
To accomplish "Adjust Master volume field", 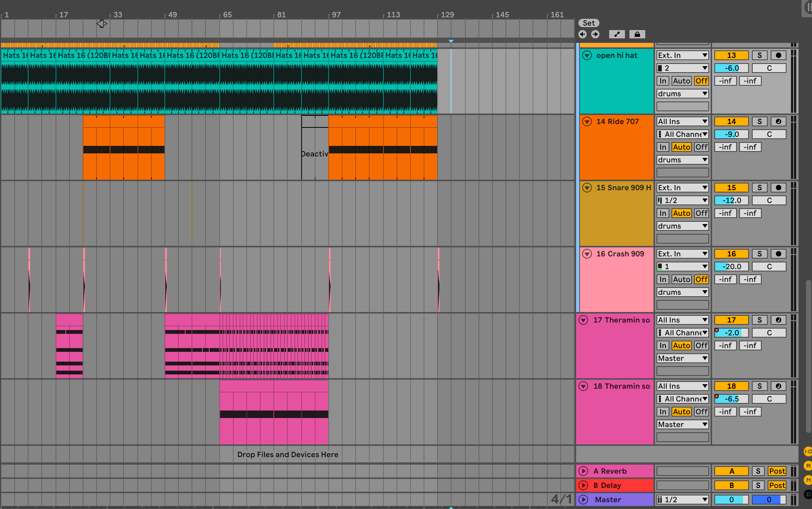I will [x=731, y=500].
